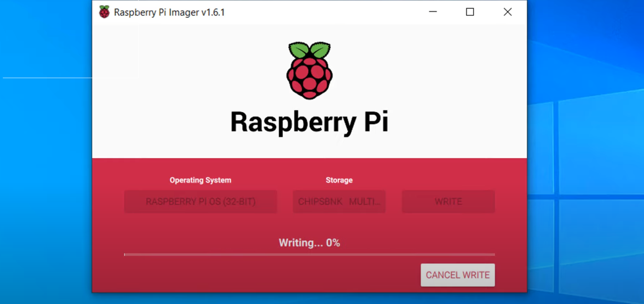The height and width of the screenshot is (304, 644).
Task: Click the Operating System label
Action: (200, 180)
